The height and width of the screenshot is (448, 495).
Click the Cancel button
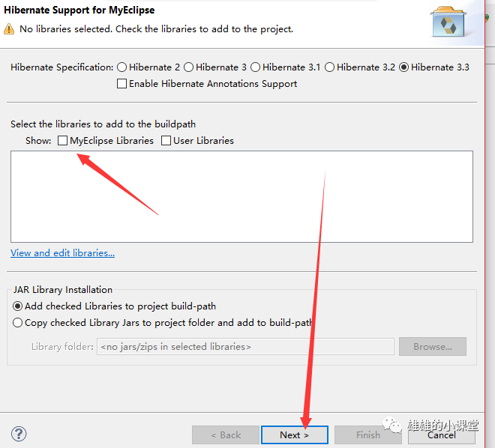pyautogui.click(x=441, y=435)
